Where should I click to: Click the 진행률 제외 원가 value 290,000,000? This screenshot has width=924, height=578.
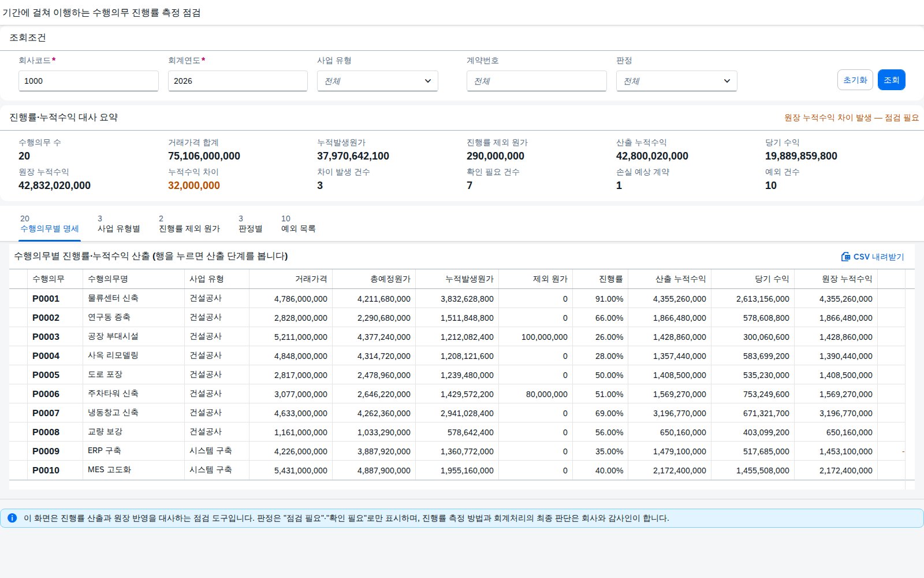coord(495,156)
